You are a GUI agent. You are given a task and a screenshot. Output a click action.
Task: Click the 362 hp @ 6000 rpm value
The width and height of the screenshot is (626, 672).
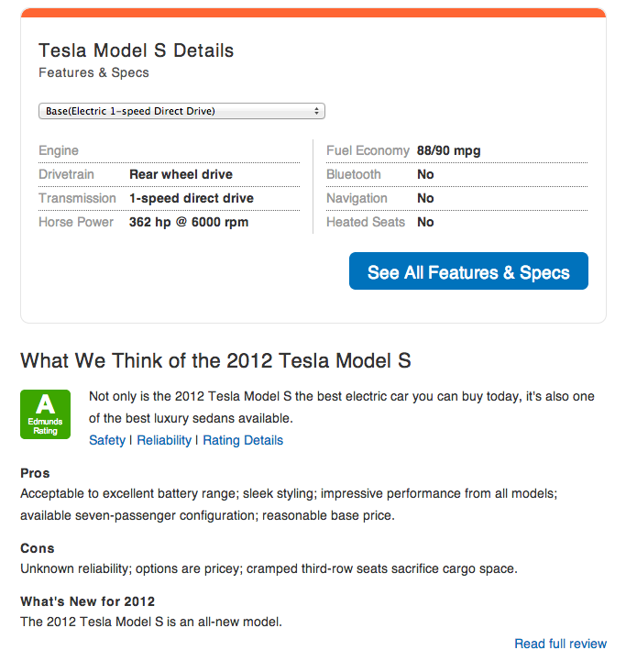[189, 222]
